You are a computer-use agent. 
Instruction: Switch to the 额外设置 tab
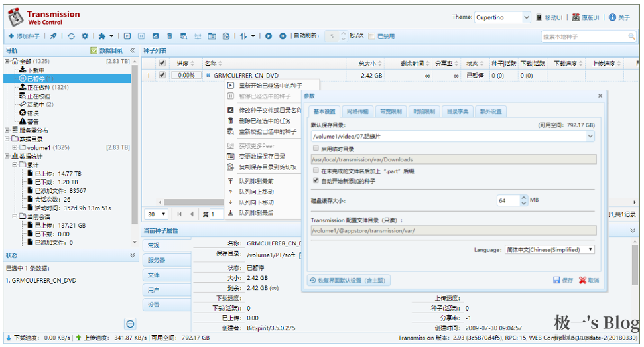click(491, 111)
